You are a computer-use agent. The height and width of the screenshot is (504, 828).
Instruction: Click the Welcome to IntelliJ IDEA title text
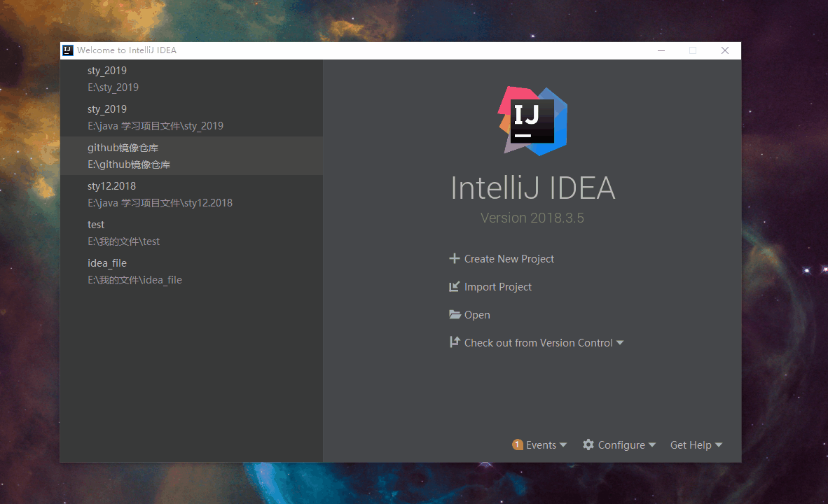tap(127, 50)
